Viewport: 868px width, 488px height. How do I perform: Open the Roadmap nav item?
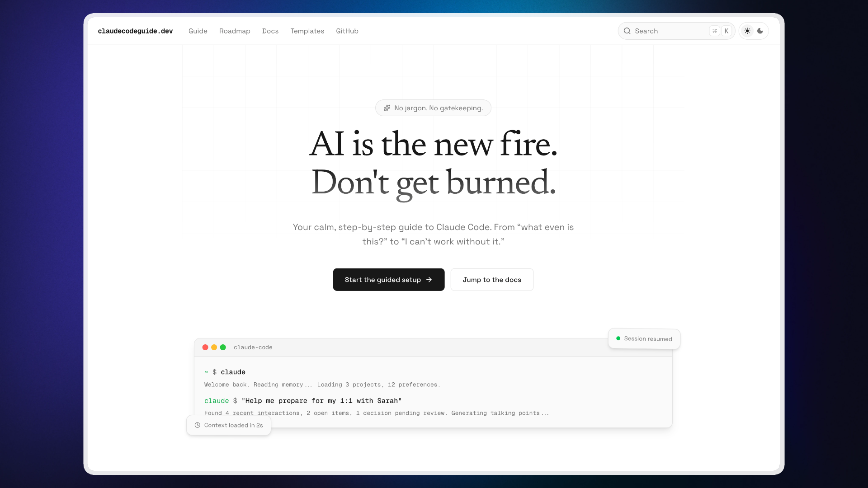[x=235, y=31]
